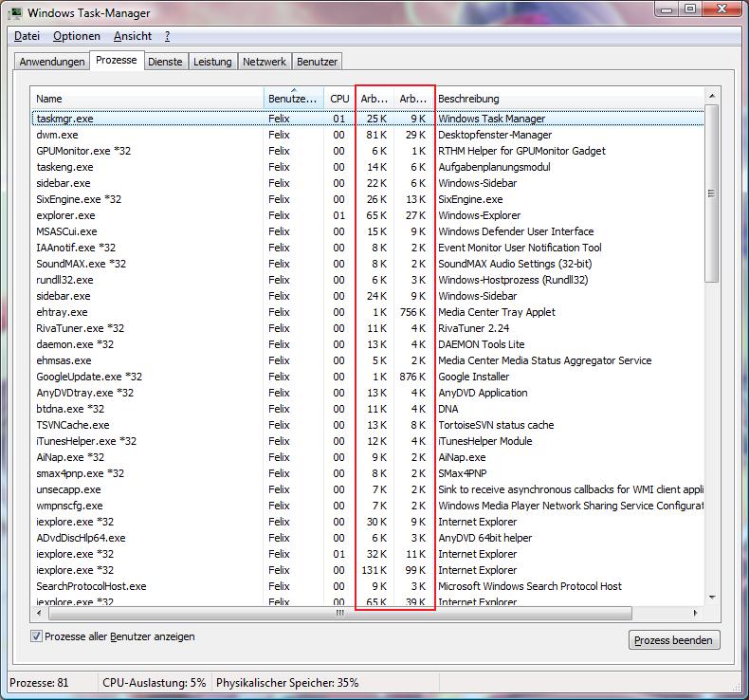Click 'Aufgabenplanungsmodul' description cell
This screenshot has height=700, width=749.
494,167
